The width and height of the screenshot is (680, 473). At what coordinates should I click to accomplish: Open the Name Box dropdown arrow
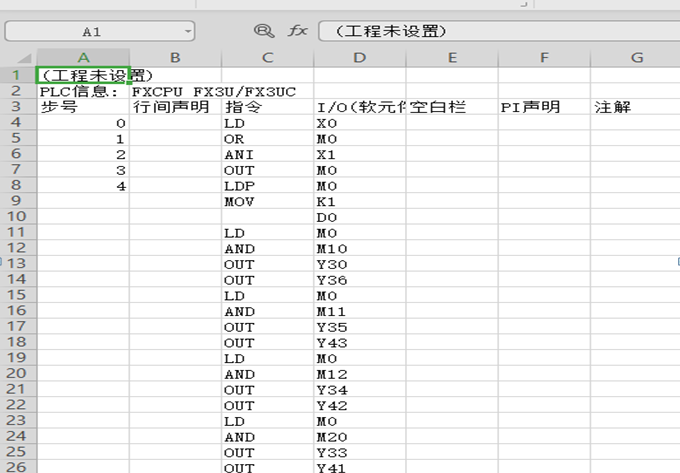pos(188,31)
